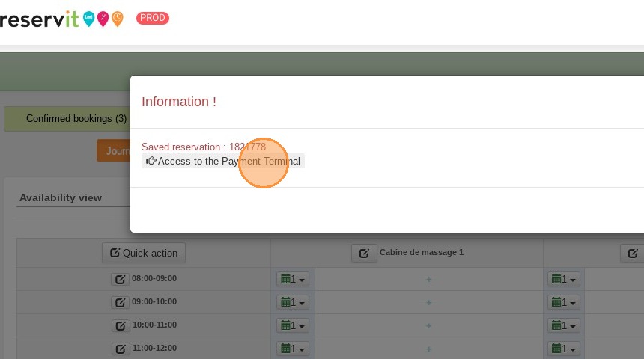The image size is (644, 359).
Task: Open Cabine 1 calendar dropdown at 10:00-11:00
Action: (293, 326)
